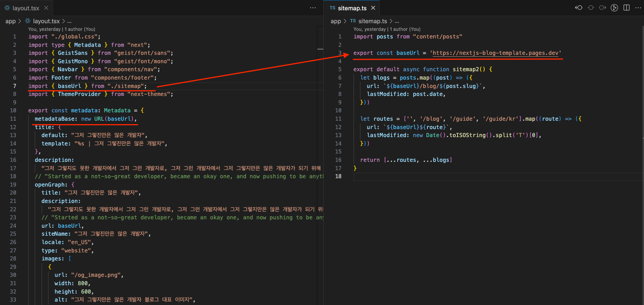Screen dimensions: 644x305
Task: Click 'width: 800,' line
Action: 73,283
